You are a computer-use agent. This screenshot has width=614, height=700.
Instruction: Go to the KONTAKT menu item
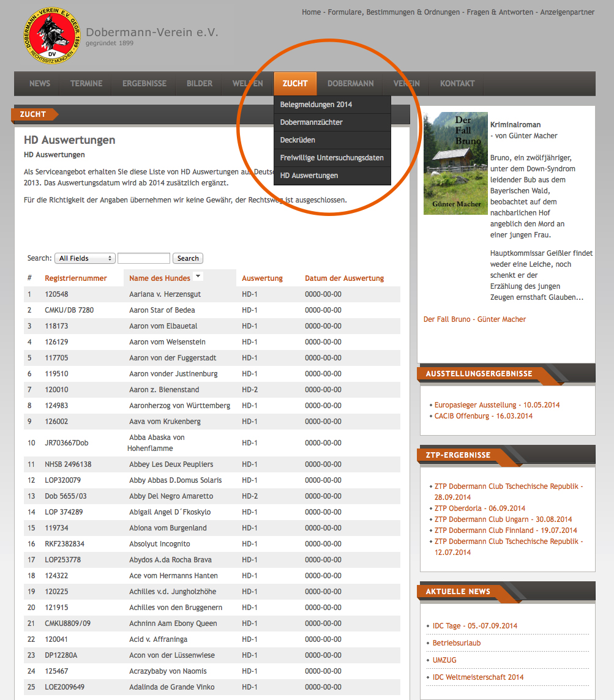point(457,84)
